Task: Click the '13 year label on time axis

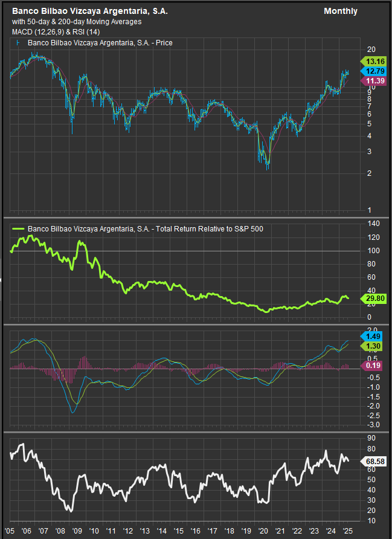Action: pos(144,531)
